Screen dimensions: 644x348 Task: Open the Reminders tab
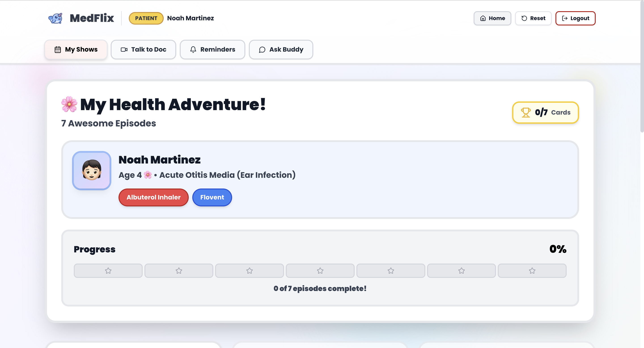pos(212,49)
